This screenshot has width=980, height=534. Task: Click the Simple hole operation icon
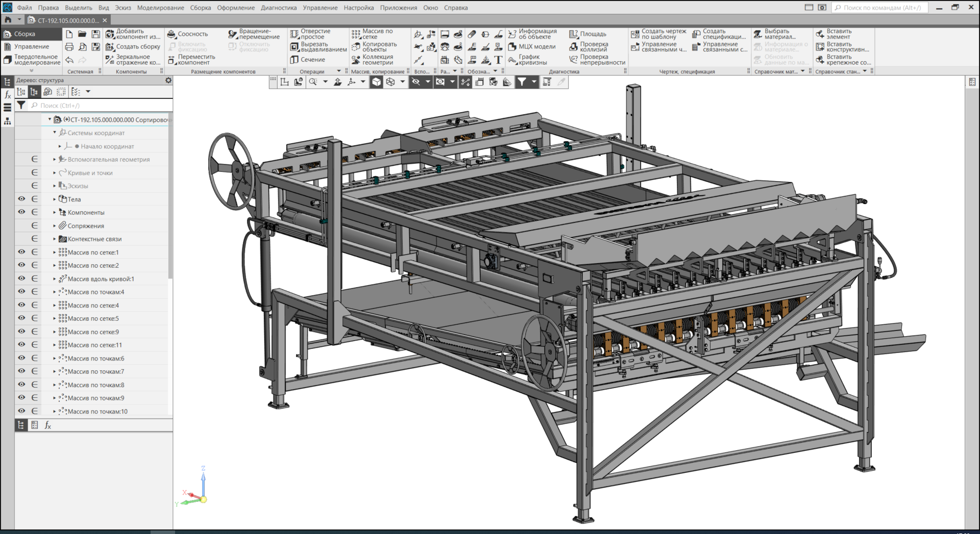click(294, 34)
